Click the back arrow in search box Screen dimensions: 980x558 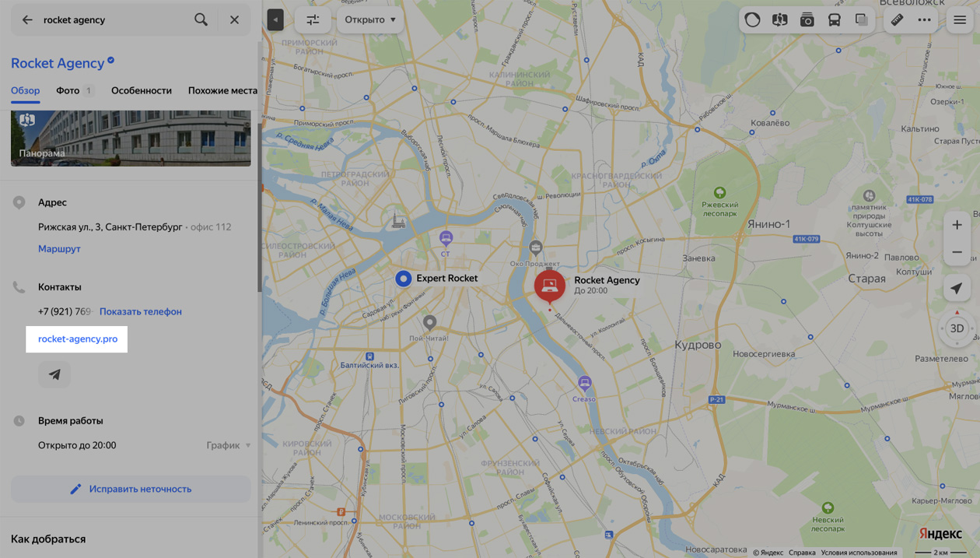point(27,20)
